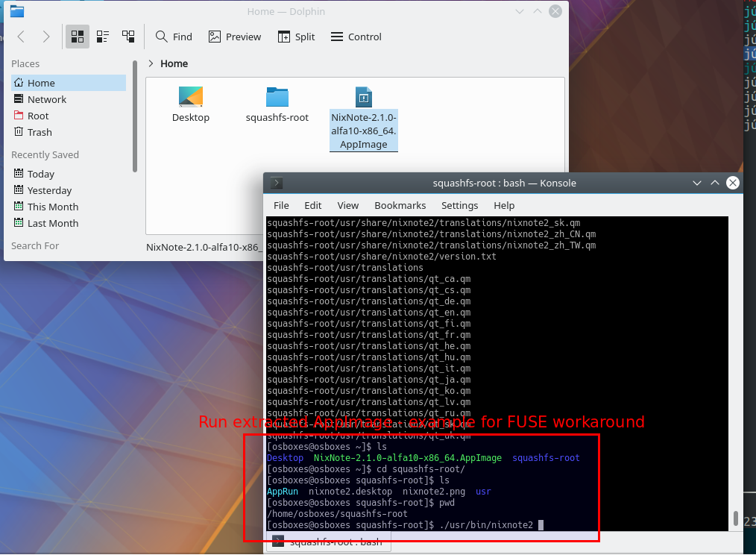756x555 pixels.
Task: Open the Settings menu in Konsole
Action: coord(459,205)
